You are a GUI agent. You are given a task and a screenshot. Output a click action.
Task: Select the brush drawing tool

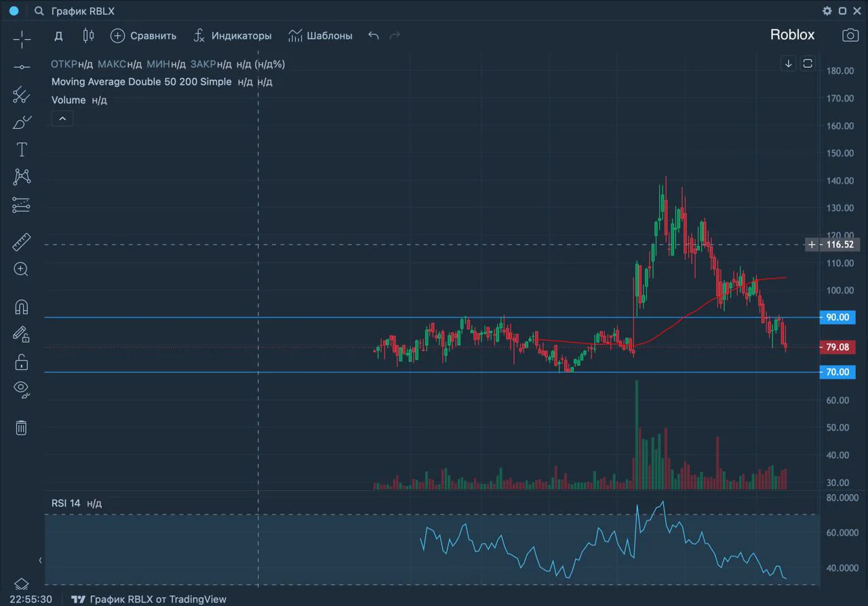(x=22, y=122)
